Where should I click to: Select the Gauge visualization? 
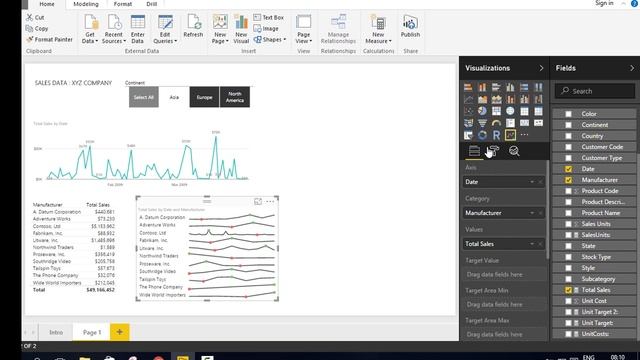pyautogui.click(x=496, y=123)
